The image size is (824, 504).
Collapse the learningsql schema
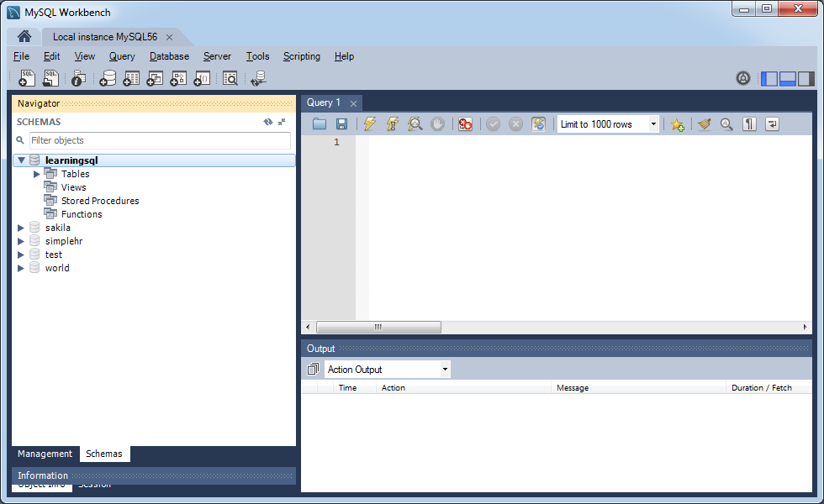[x=22, y=160]
